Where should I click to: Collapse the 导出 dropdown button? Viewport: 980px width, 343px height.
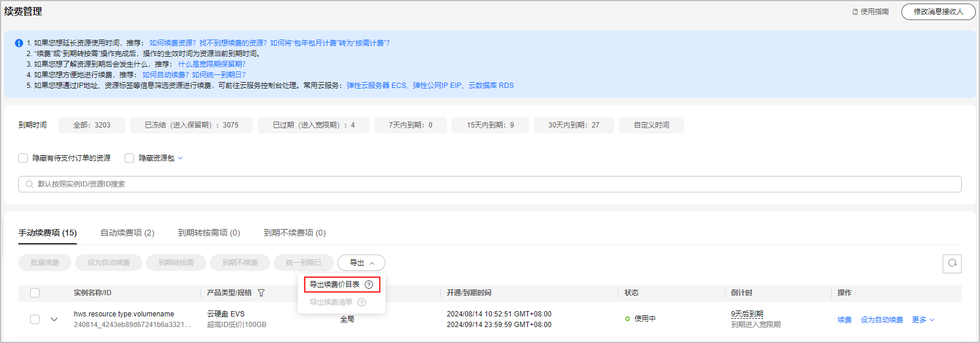coord(361,263)
